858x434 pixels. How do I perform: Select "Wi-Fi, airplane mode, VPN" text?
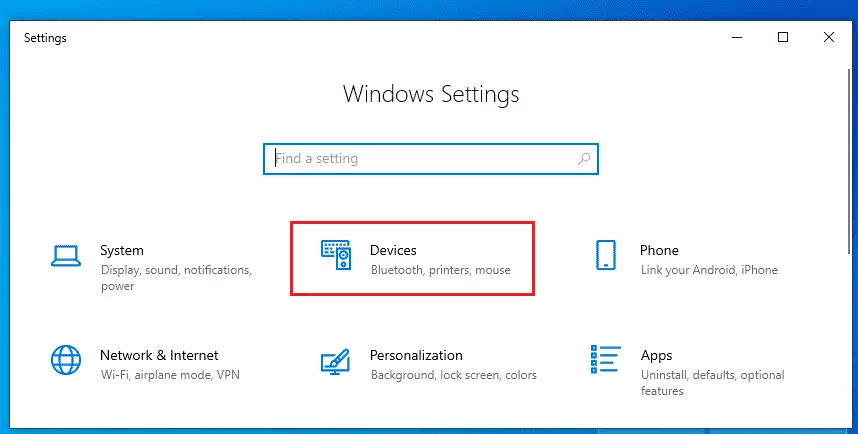click(x=170, y=375)
